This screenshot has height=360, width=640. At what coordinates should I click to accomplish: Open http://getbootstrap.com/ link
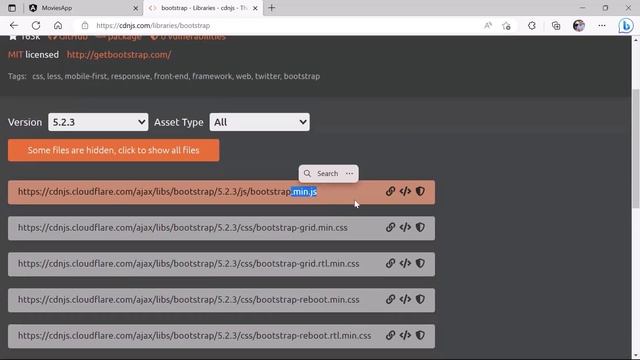tap(119, 54)
